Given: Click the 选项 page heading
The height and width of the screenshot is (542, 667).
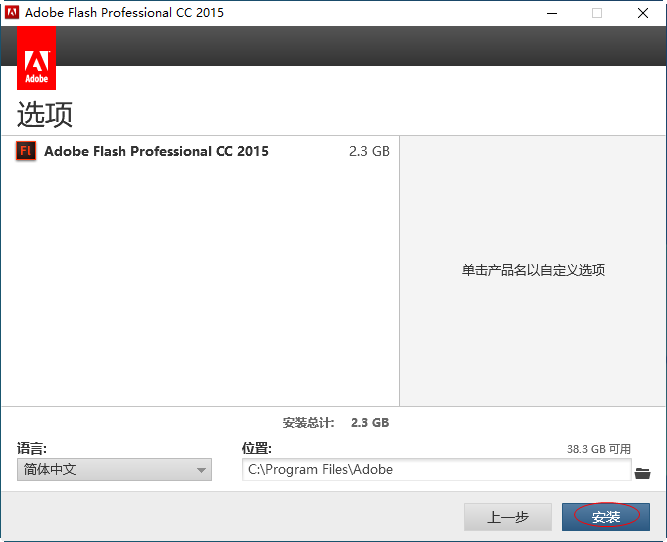Looking at the screenshot, I should [45, 114].
